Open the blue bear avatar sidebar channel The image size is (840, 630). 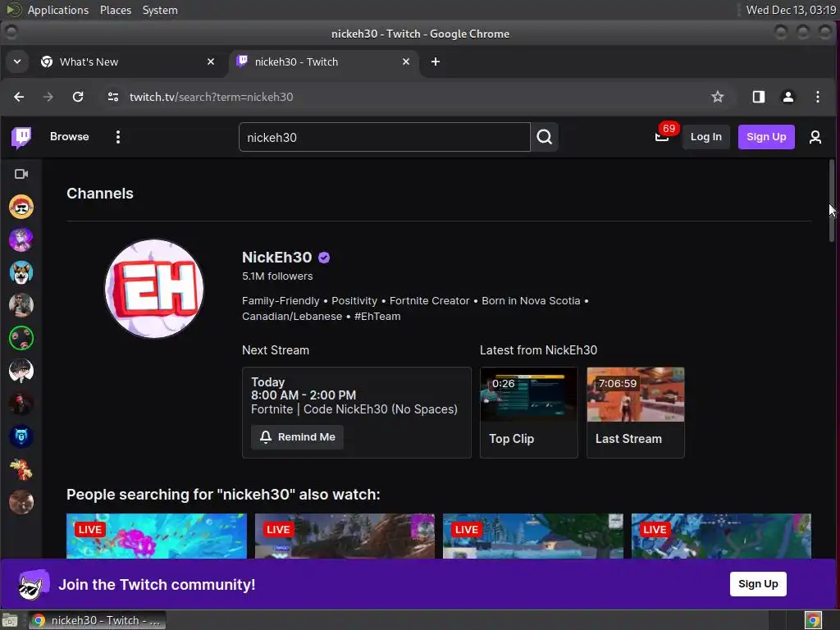(21, 436)
